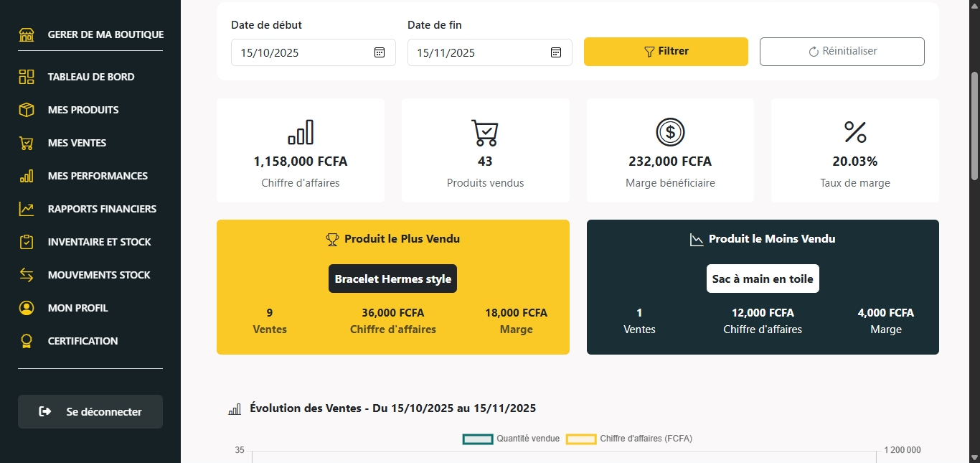Click the shop icon beside Gerer de ma boutique
The height and width of the screenshot is (463, 980).
(x=27, y=34)
